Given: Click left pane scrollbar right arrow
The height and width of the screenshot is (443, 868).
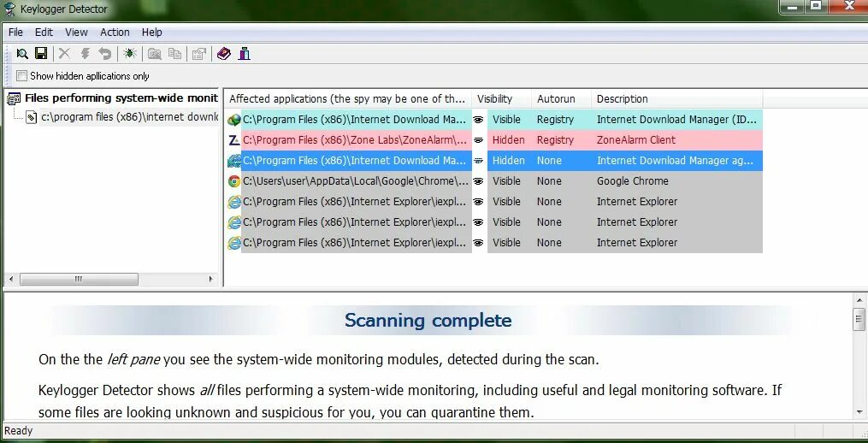Looking at the screenshot, I should [x=210, y=279].
